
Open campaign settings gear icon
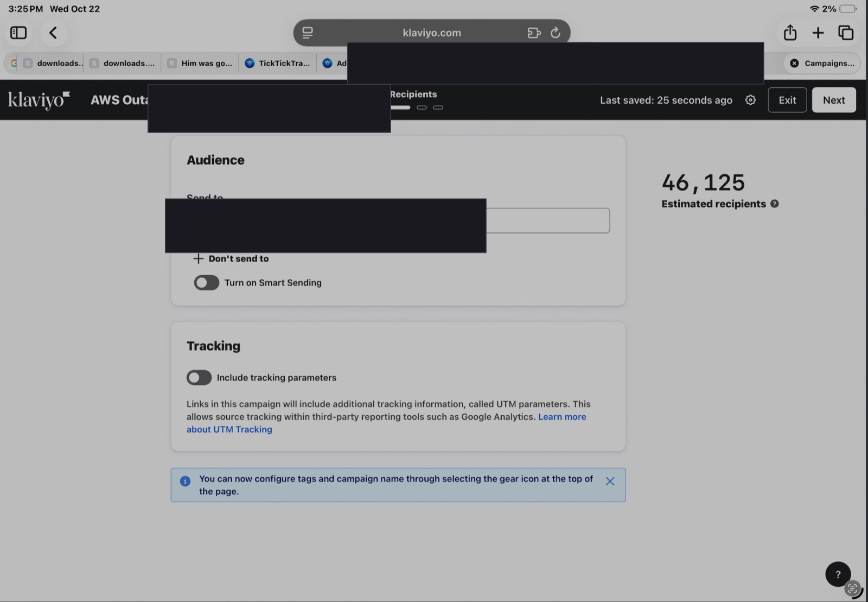[750, 100]
